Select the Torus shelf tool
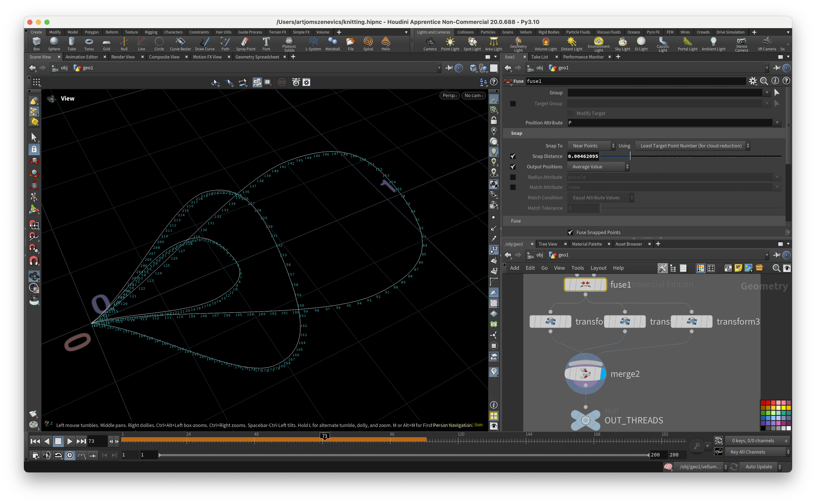 click(89, 44)
